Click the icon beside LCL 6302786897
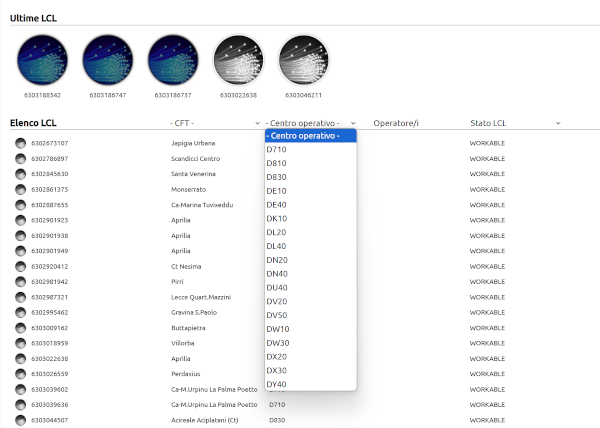The image size is (600, 428). [x=20, y=159]
